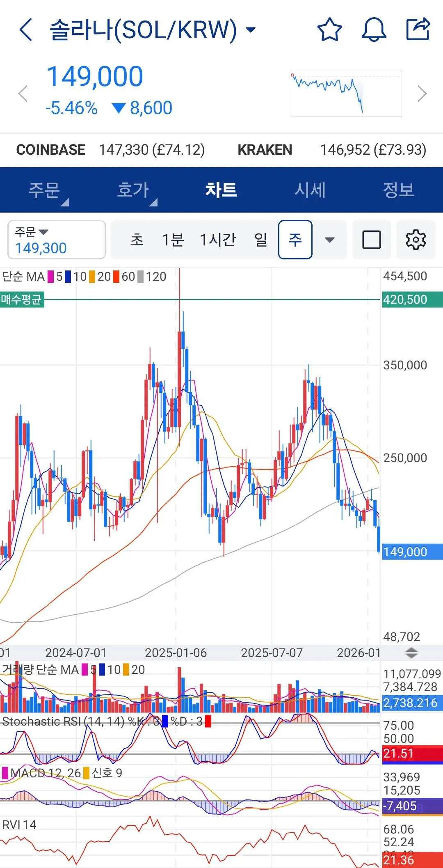Image resolution: width=443 pixels, height=868 pixels.
Task: Go to next coin with right chevron
Action: pyautogui.click(x=422, y=94)
